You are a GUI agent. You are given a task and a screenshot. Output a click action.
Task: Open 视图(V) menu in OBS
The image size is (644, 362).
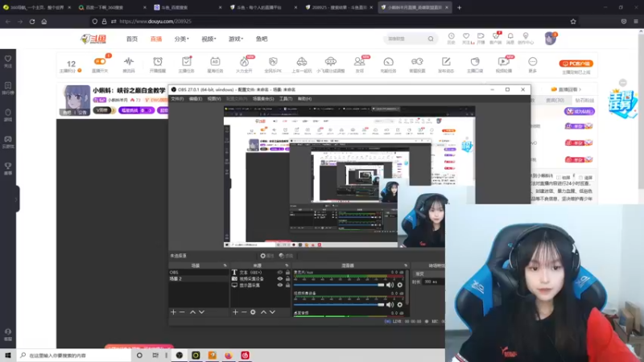tap(214, 99)
